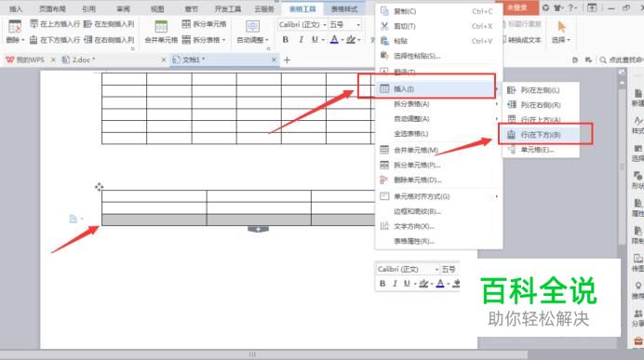This screenshot has width=644, height=360.
Task: Click 在左侧插入列 insert column left button
Action: click(109, 24)
